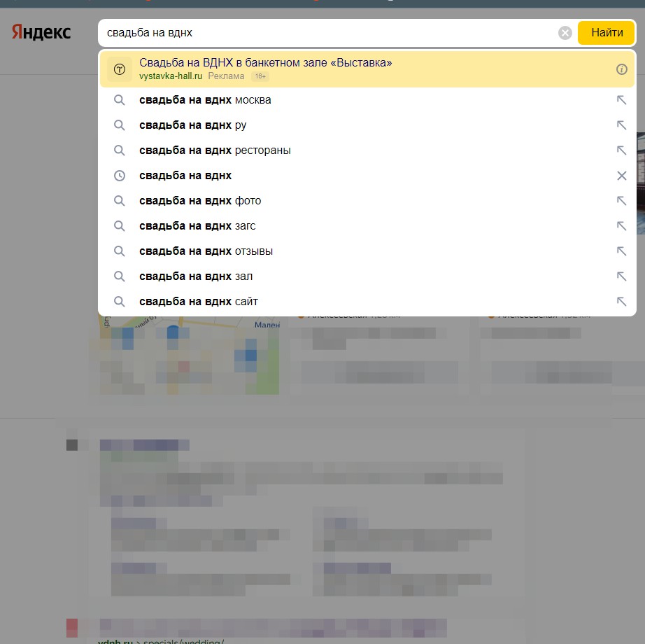Choose suggestion 'свадьба на вднх сайт'
The image size is (645, 644).
tap(367, 302)
